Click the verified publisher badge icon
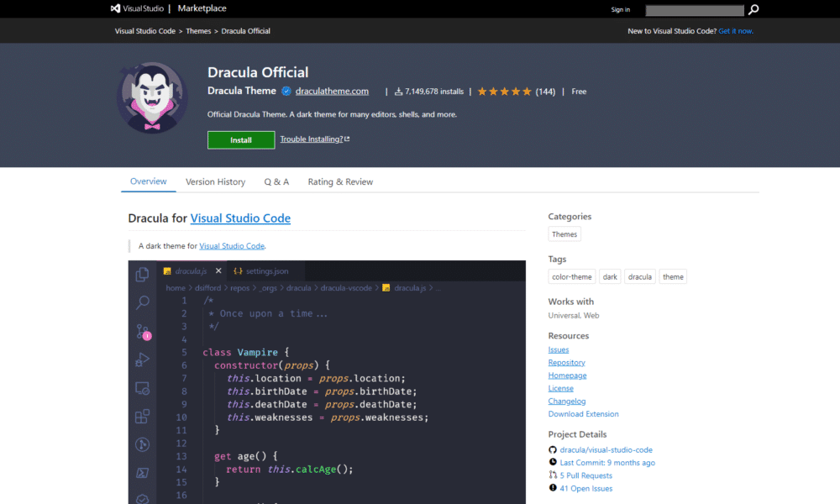The width and height of the screenshot is (840, 504). [286, 91]
